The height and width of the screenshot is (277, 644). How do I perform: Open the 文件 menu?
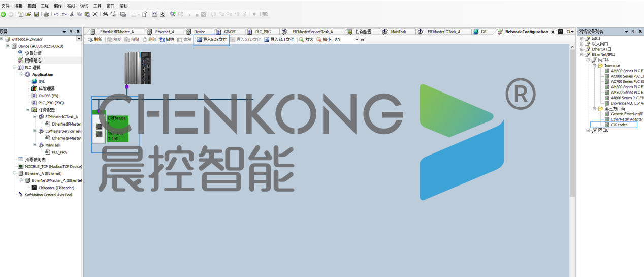point(5,6)
